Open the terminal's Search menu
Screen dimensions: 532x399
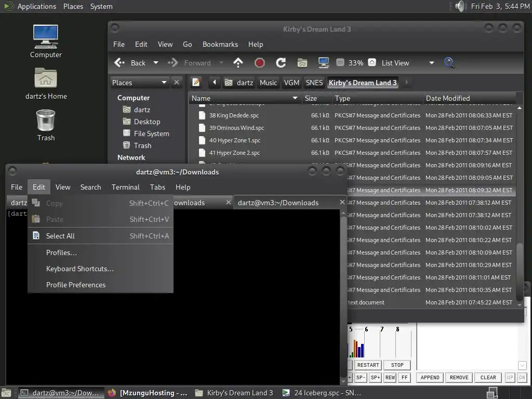[90, 187]
